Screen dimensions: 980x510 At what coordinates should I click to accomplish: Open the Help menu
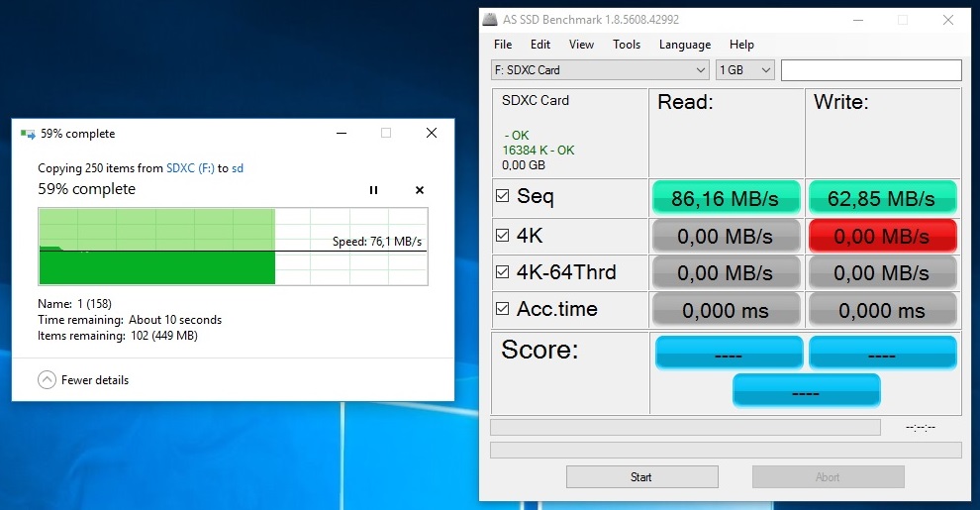[741, 45]
